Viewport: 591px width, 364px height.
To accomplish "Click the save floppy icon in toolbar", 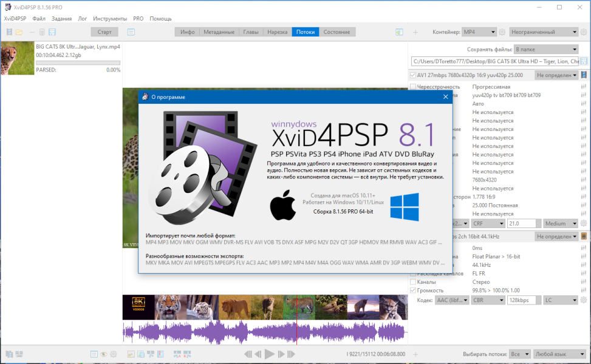I will pos(52,32).
